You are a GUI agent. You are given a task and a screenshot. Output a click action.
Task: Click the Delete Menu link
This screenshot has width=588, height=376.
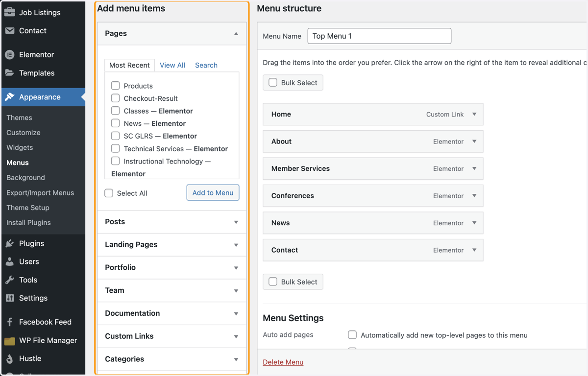click(283, 362)
